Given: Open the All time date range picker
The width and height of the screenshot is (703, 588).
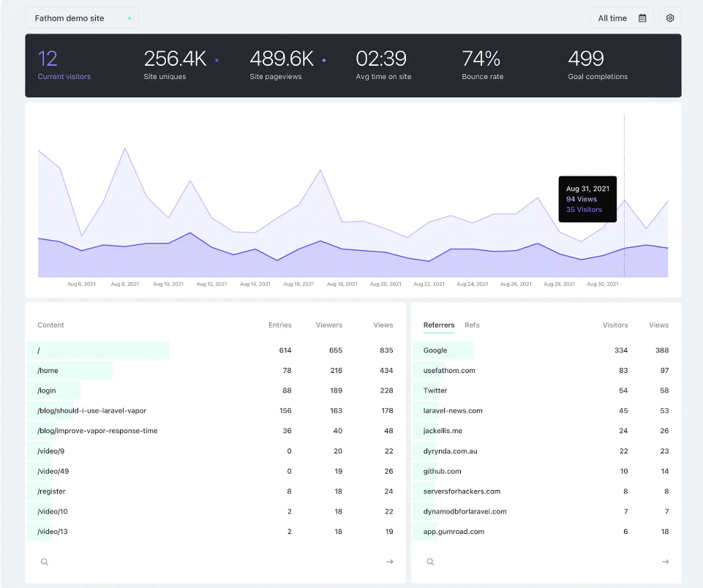Looking at the screenshot, I should (612, 18).
